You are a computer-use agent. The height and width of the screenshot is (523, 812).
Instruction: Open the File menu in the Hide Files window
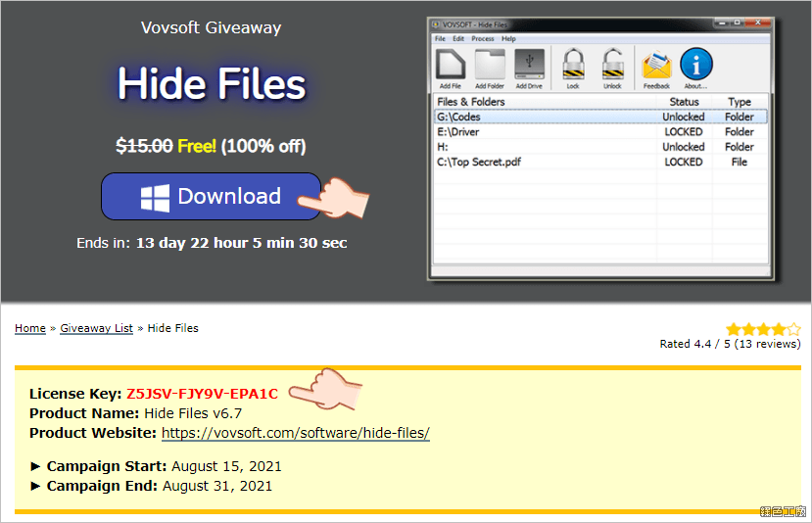tap(440, 39)
